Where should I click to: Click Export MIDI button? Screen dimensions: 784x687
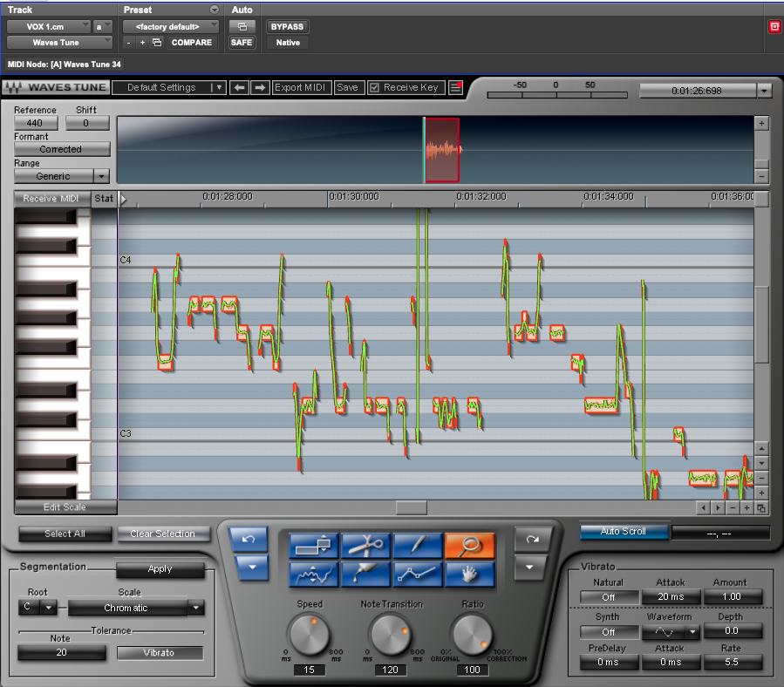pyautogui.click(x=301, y=87)
